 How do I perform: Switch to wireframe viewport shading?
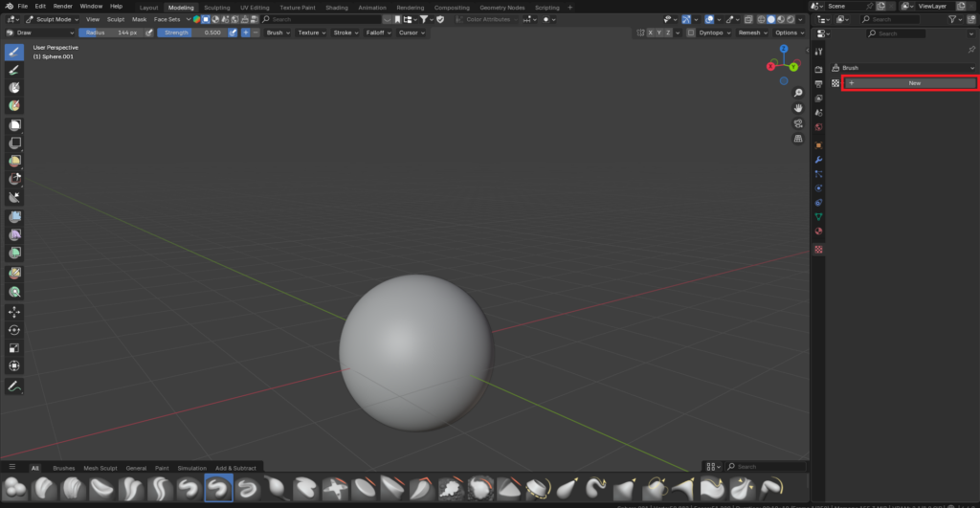click(761, 19)
